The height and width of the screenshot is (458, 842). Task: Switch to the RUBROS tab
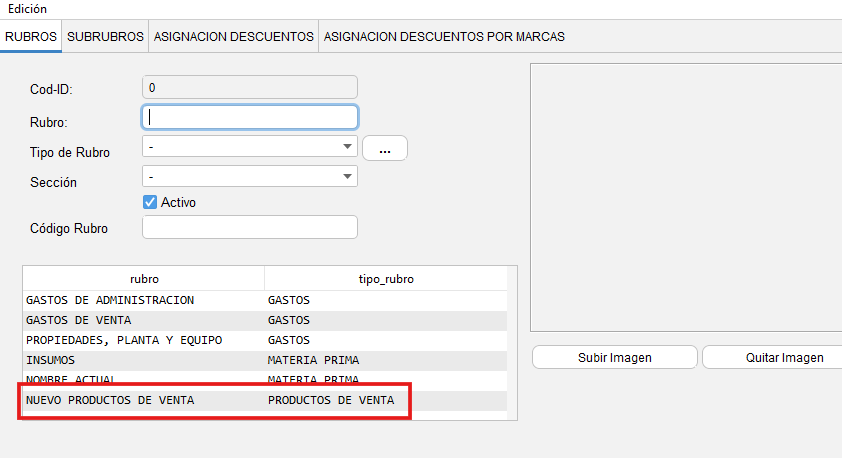pyautogui.click(x=30, y=36)
